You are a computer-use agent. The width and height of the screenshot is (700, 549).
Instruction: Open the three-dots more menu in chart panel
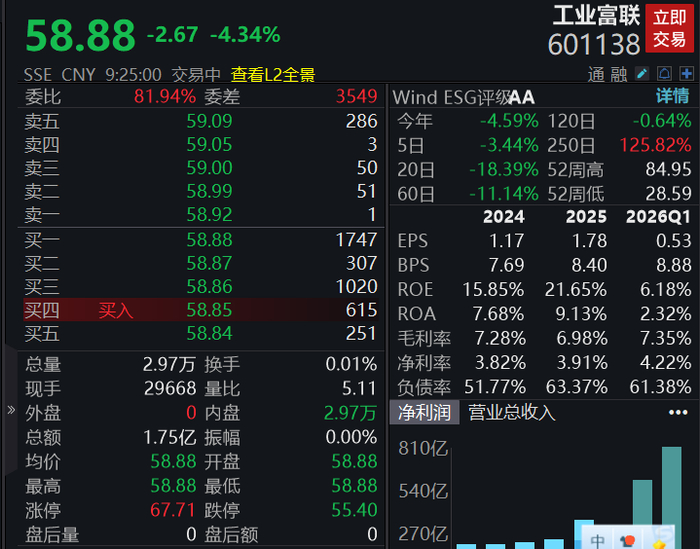(678, 412)
